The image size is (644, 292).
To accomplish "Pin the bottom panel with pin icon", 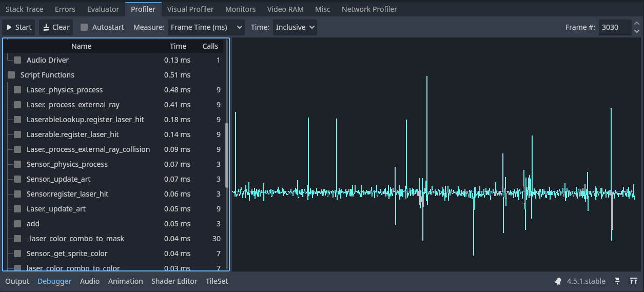I will point(617,281).
